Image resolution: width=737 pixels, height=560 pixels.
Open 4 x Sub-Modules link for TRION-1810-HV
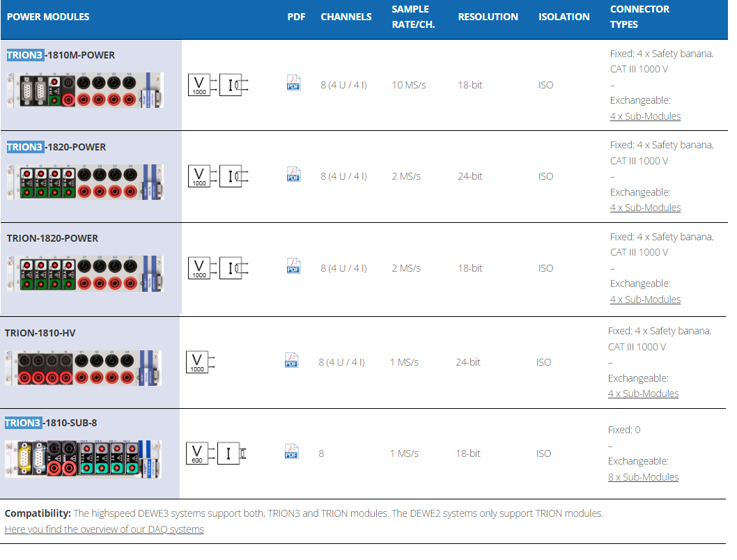643,394
